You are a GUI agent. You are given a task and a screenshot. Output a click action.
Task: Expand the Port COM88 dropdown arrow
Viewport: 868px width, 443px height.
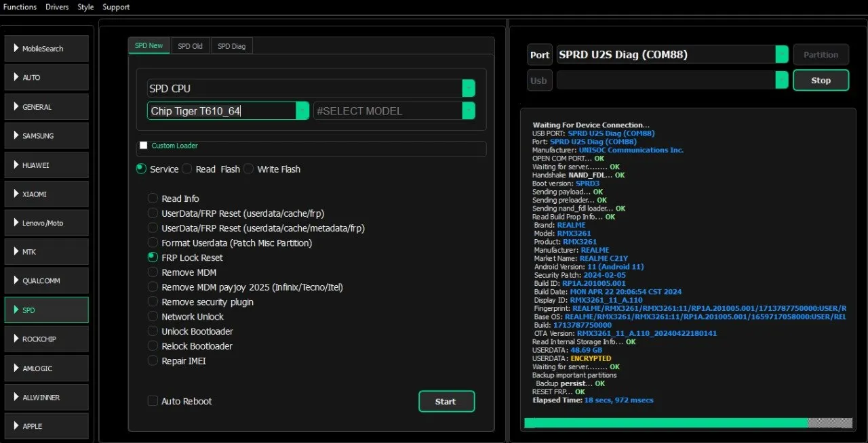pyautogui.click(x=781, y=55)
